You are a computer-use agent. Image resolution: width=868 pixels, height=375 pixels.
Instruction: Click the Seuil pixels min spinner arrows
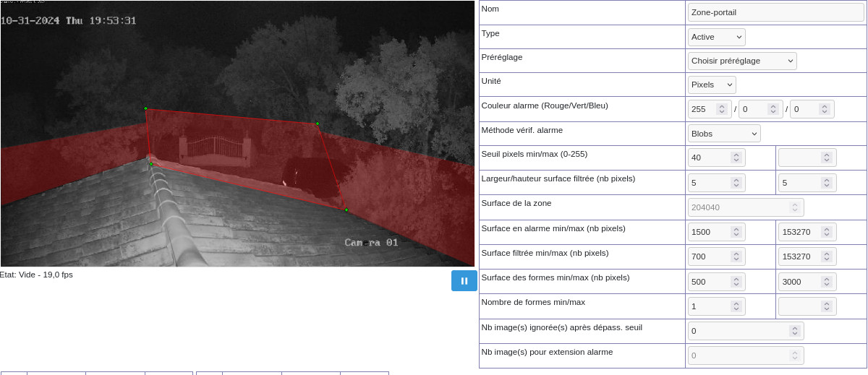(735, 158)
